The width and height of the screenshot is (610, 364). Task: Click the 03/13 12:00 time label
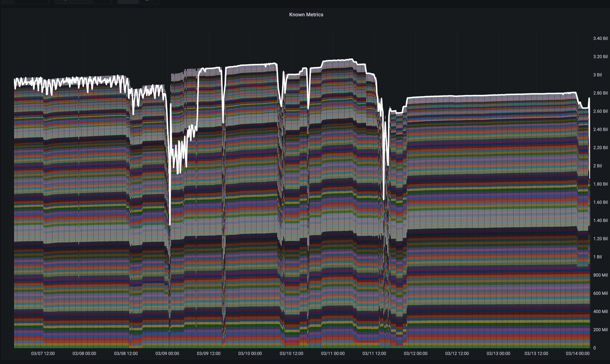536,354
